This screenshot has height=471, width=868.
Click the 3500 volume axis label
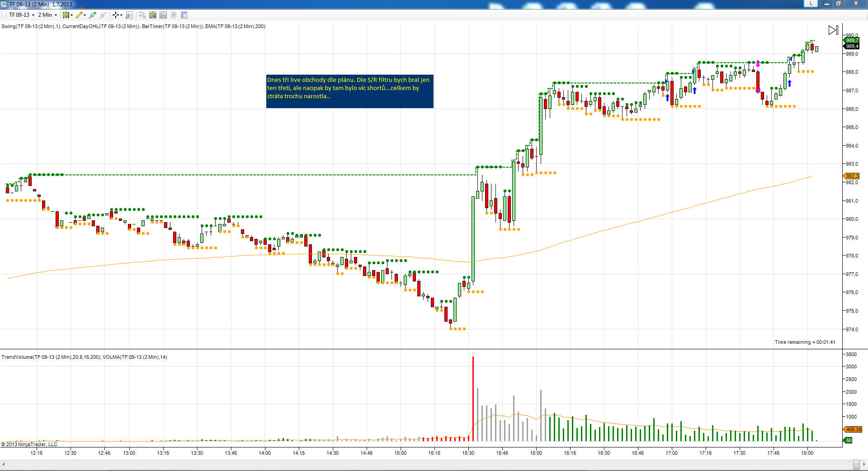point(851,354)
